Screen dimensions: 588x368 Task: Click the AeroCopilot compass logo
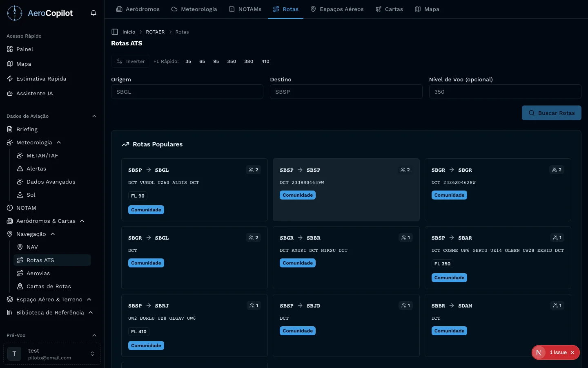[15, 13]
